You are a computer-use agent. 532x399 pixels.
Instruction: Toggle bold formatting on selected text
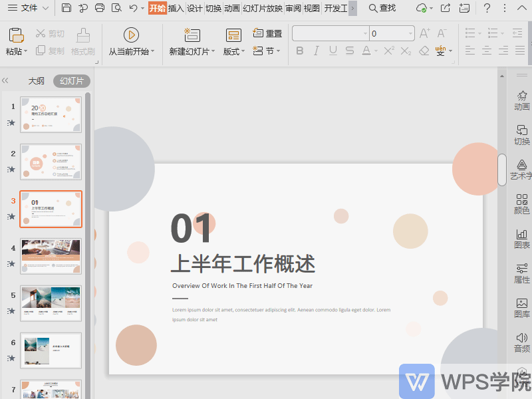[300, 51]
